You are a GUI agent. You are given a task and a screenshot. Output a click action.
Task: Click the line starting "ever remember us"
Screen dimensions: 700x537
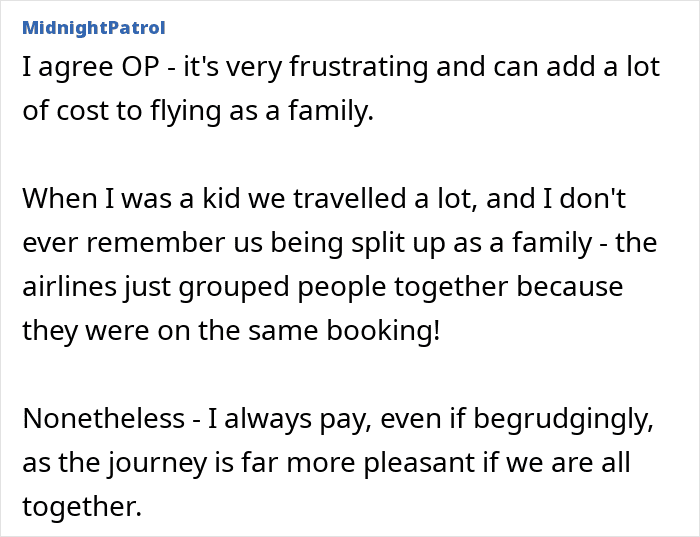(340, 243)
